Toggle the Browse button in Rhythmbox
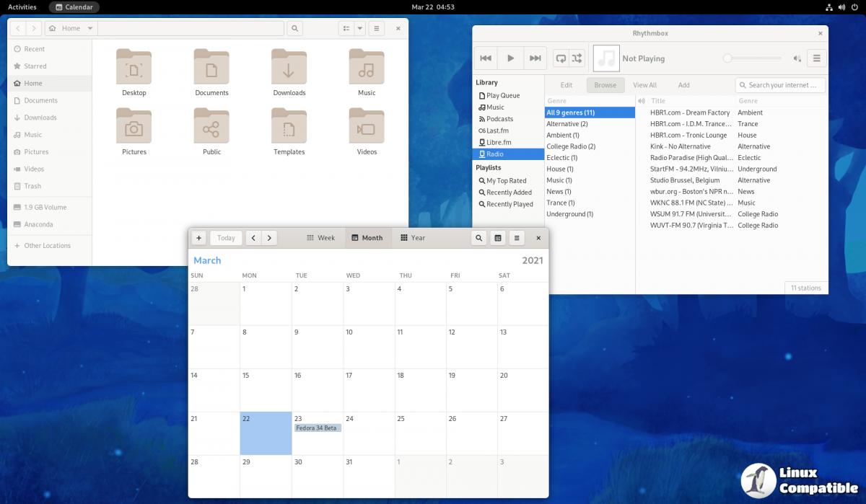The image size is (866, 504). [x=605, y=85]
